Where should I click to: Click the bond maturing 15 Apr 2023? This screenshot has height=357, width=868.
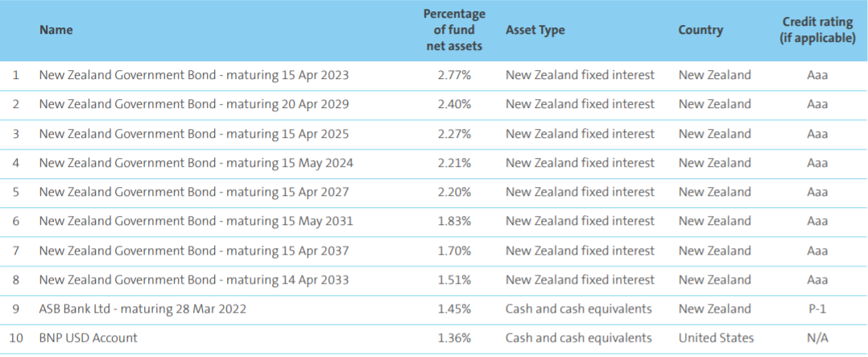(194, 75)
